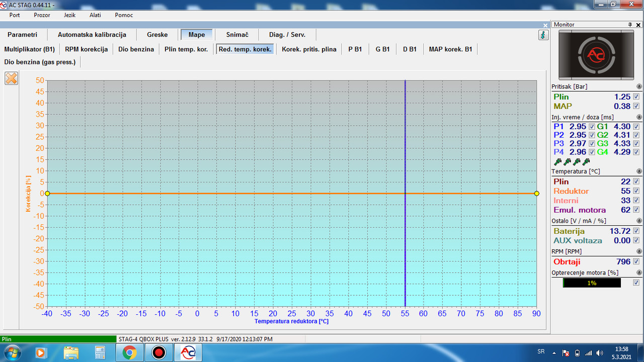Click the red record button taskbar icon

(159, 353)
